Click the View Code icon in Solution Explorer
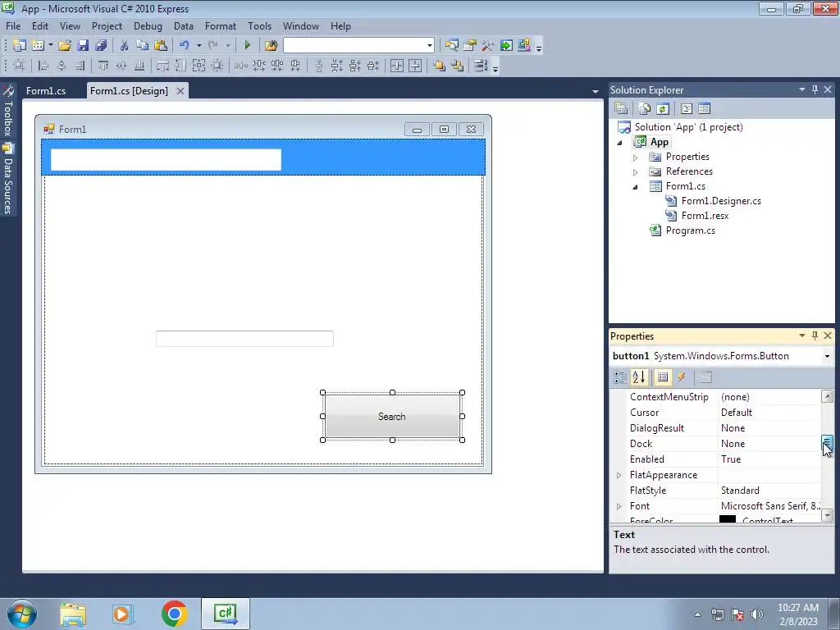The image size is (840, 630). pos(687,109)
